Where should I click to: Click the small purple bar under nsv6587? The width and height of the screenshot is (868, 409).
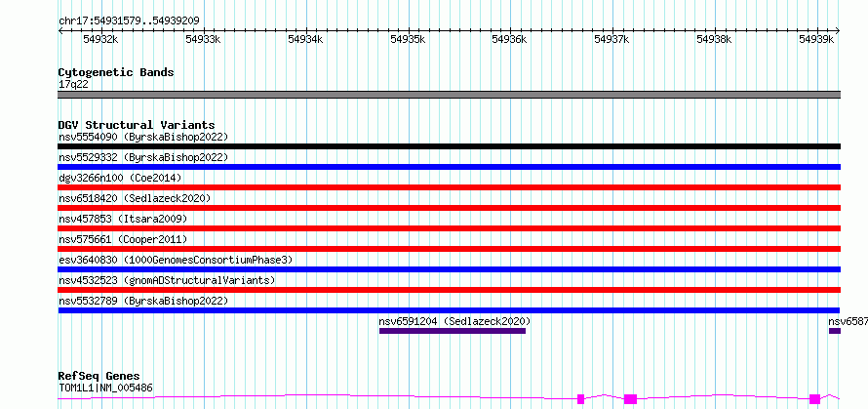point(834,331)
